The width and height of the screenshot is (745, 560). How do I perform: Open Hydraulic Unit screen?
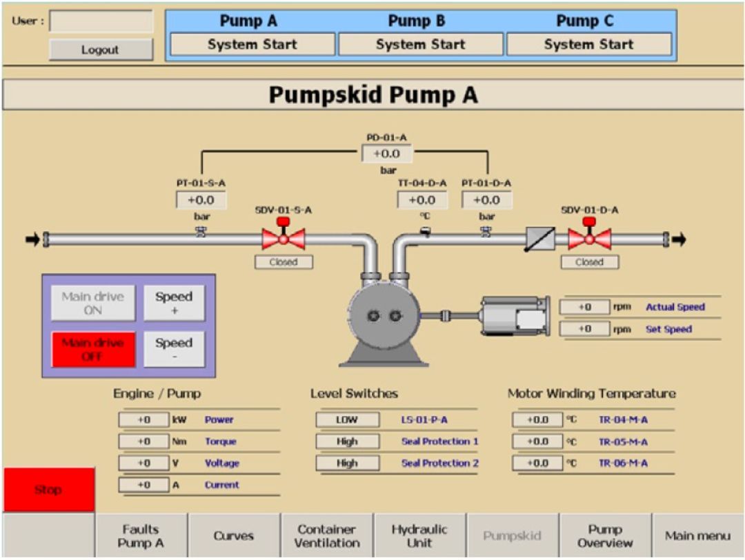(419, 535)
